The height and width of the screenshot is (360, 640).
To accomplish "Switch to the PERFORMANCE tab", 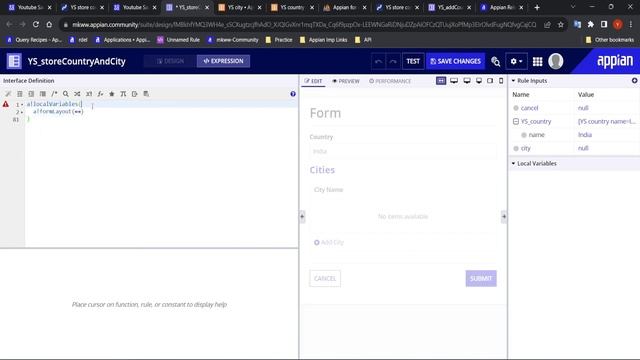I will pos(390,81).
